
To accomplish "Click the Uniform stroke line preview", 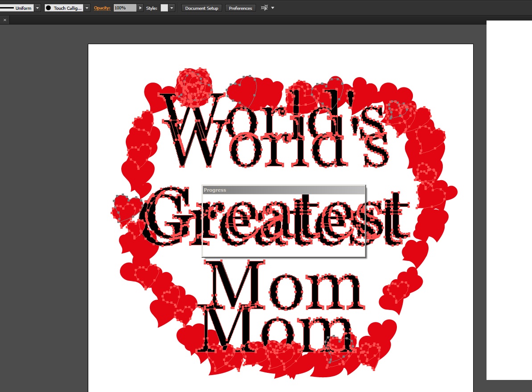I will click(7, 8).
